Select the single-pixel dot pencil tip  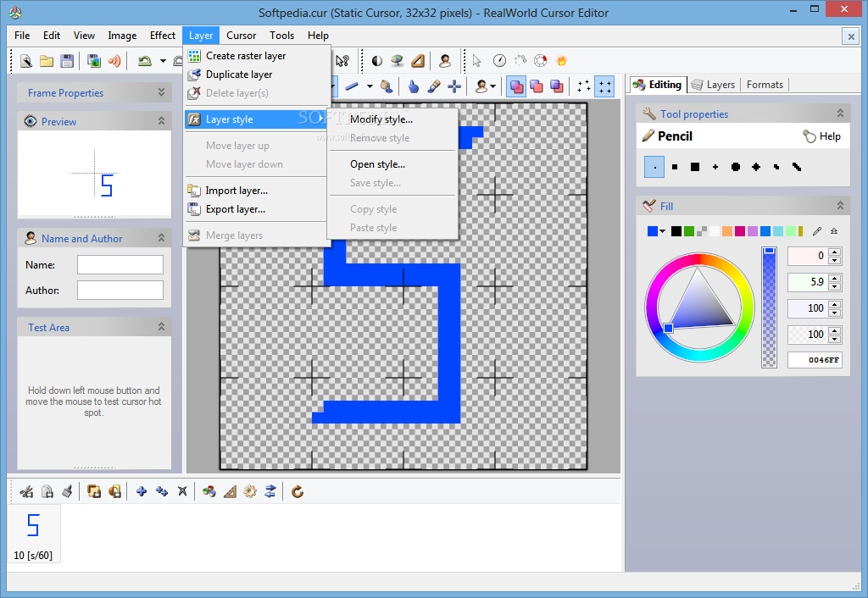[654, 167]
